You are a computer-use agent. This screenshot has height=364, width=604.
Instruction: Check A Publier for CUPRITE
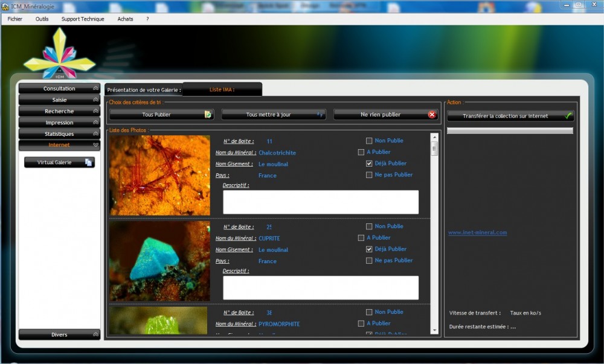click(x=361, y=238)
